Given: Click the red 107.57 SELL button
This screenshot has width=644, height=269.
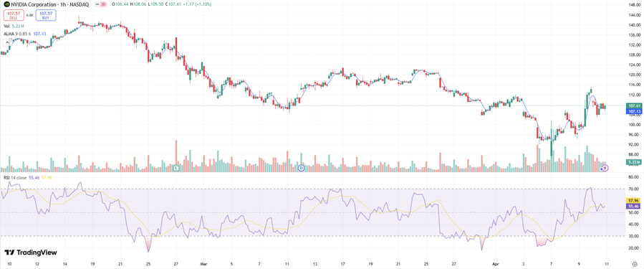Looking at the screenshot, I should [x=14, y=15].
